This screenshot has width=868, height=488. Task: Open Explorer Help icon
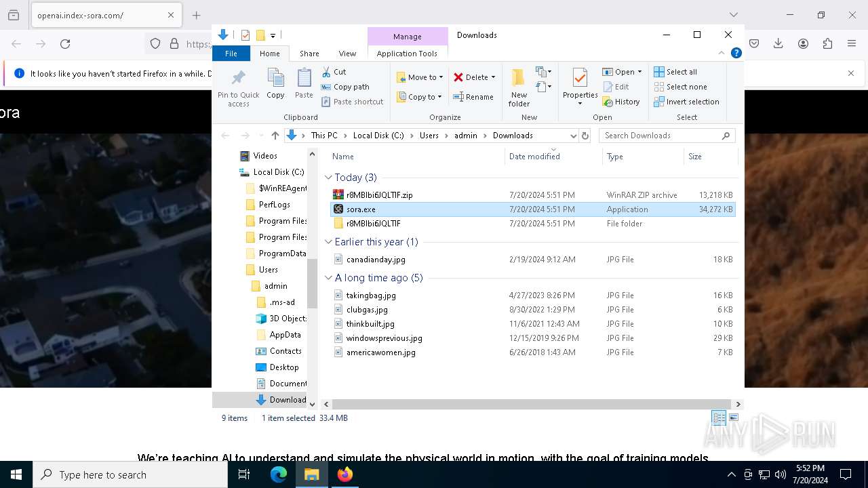[736, 53]
